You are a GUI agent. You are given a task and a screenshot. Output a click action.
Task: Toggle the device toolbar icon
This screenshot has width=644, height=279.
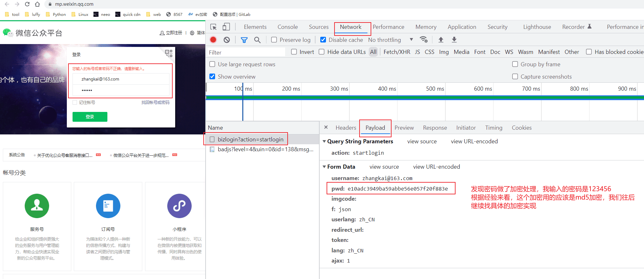pyautogui.click(x=226, y=27)
